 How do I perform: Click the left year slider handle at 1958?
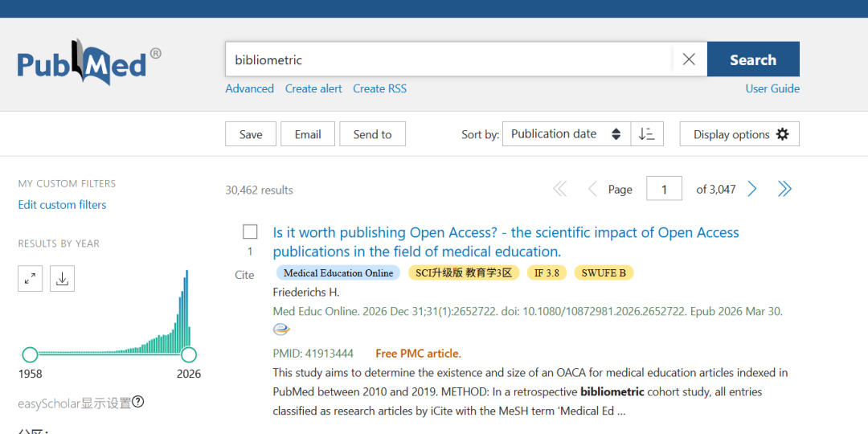point(30,355)
